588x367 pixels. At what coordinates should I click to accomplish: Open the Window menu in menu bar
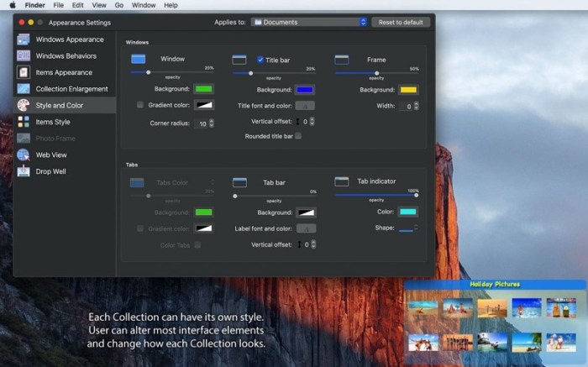pos(144,5)
